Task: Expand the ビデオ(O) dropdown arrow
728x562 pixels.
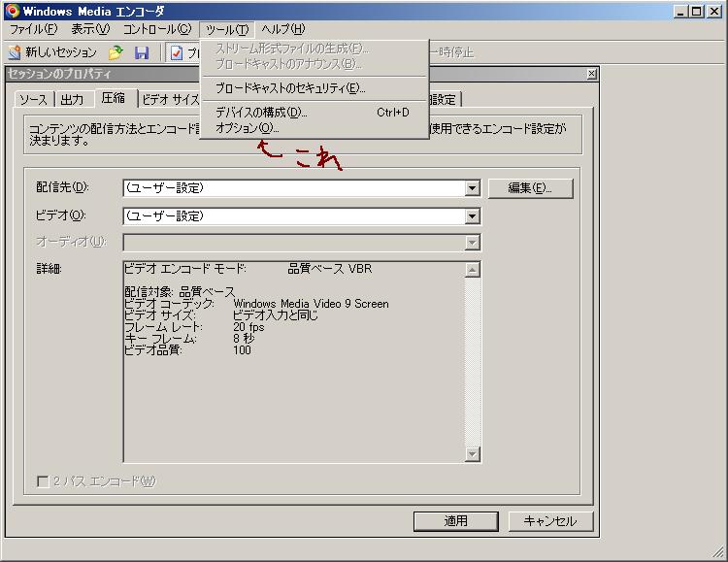Action: [x=472, y=216]
